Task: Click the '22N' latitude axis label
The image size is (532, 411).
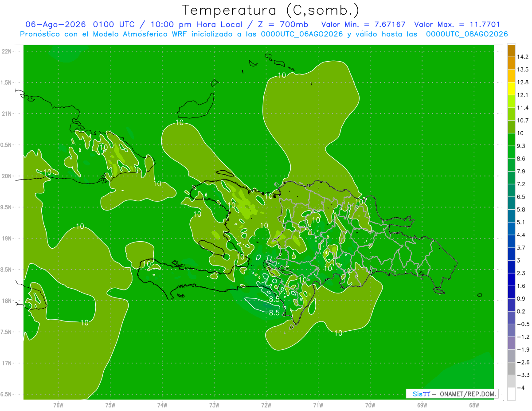Action: (7, 51)
